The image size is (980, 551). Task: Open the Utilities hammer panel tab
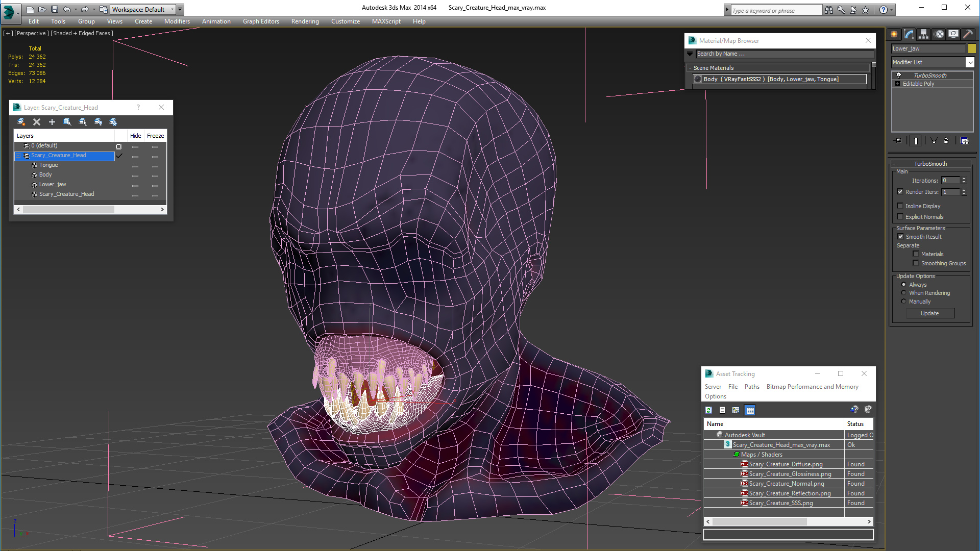968,34
